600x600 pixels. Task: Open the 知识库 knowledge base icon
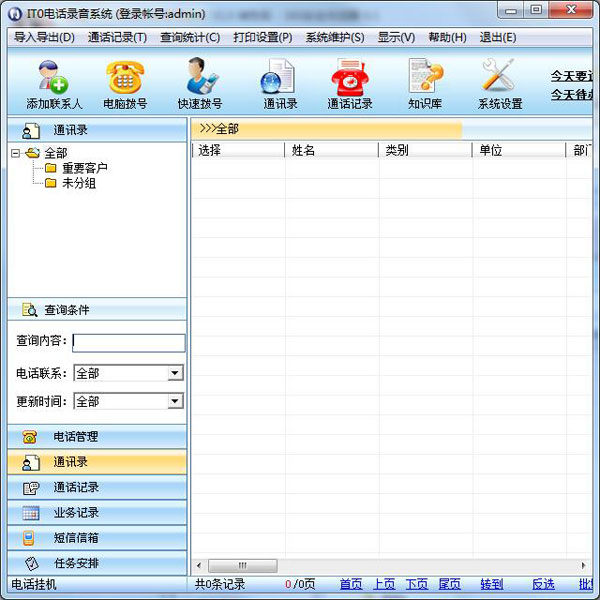[x=426, y=75]
